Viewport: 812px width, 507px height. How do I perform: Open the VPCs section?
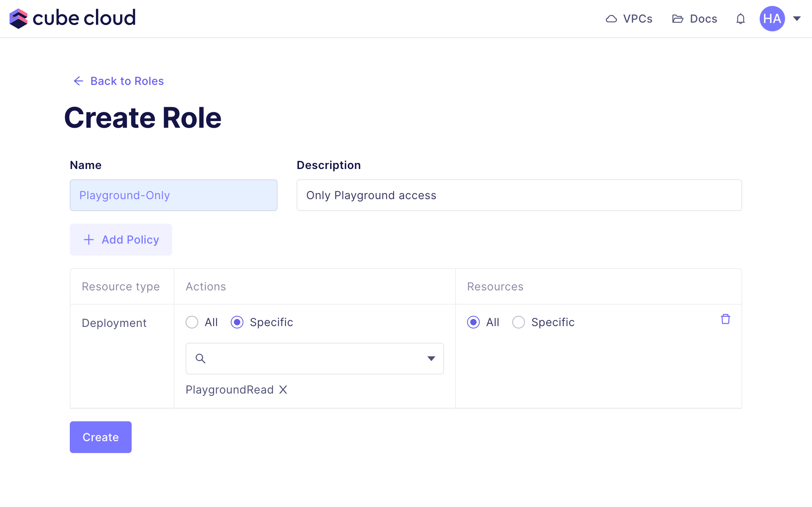coord(630,19)
